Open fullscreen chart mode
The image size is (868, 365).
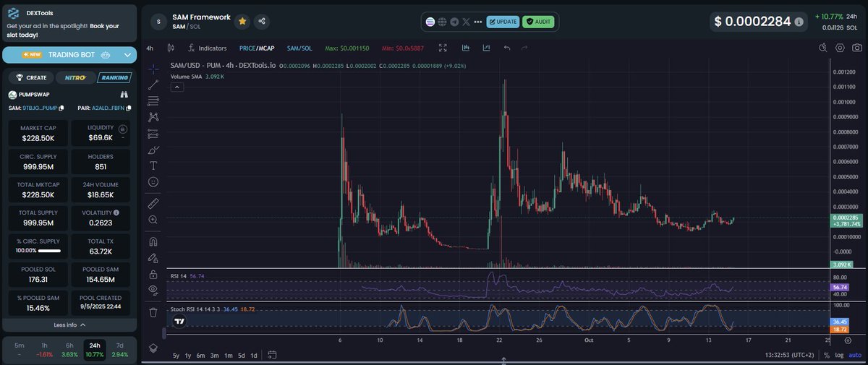[x=443, y=48]
